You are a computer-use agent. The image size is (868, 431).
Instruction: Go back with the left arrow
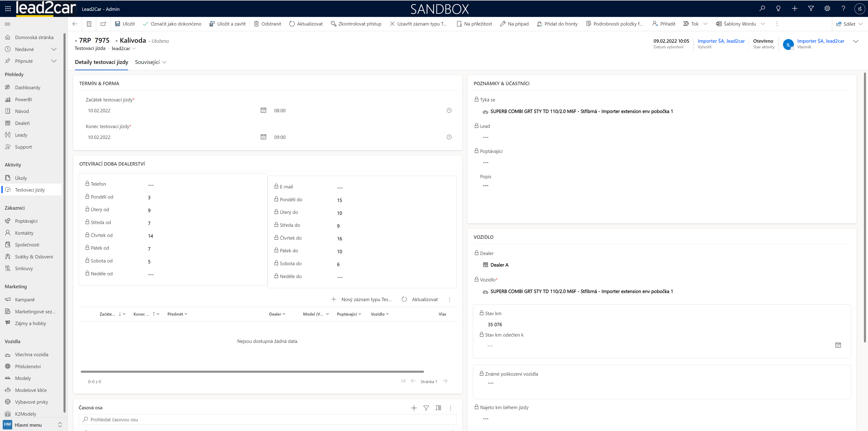pyautogui.click(x=75, y=24)
